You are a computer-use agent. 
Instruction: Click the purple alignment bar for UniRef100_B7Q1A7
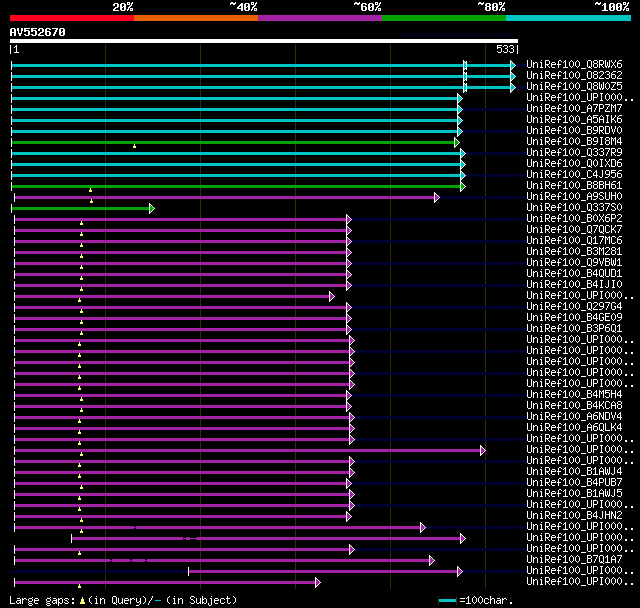tap(222, 561)
